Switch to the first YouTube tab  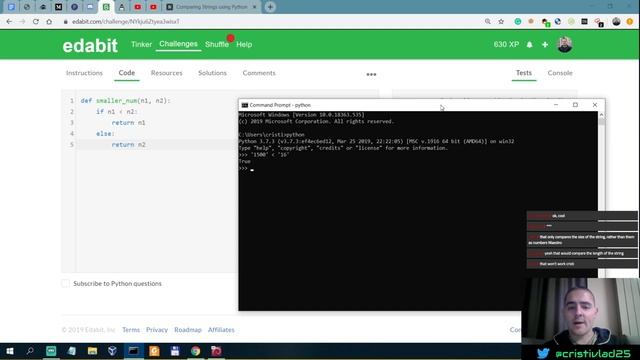tap(138, 7)
